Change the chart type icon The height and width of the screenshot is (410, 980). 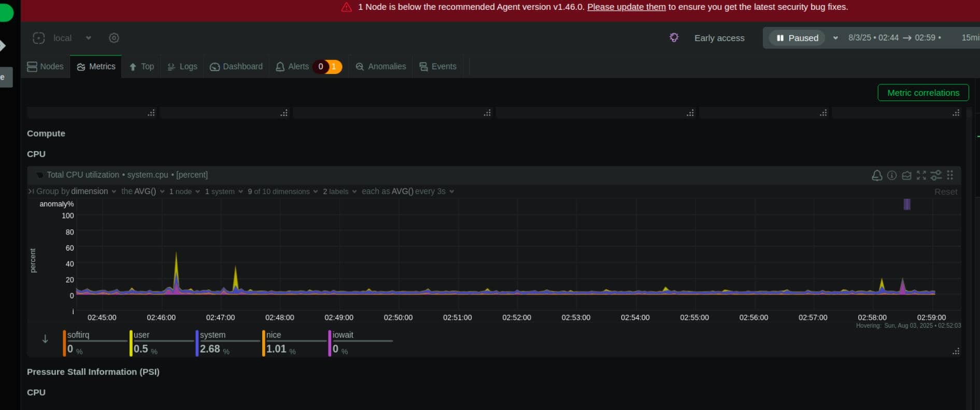906,175
